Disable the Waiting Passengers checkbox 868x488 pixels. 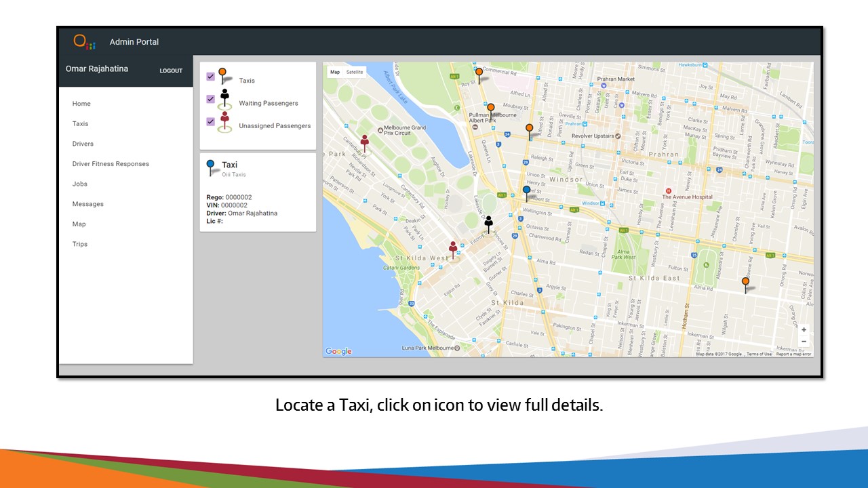point(211,99)
